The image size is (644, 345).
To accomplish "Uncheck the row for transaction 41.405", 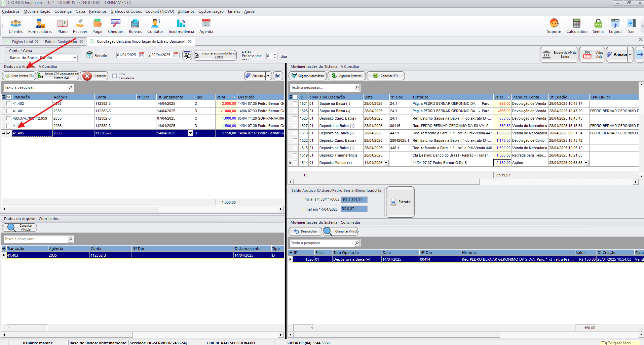I will pyautogui.click(x=8, y=133).
